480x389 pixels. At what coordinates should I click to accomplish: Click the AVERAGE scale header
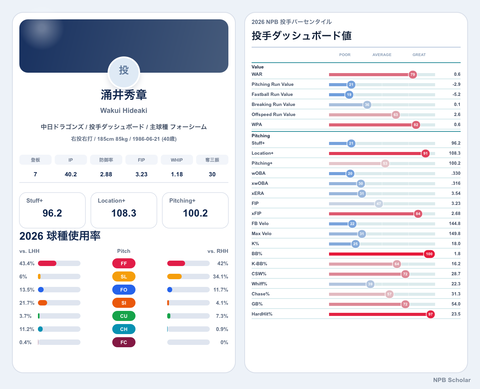coord(382,55)
